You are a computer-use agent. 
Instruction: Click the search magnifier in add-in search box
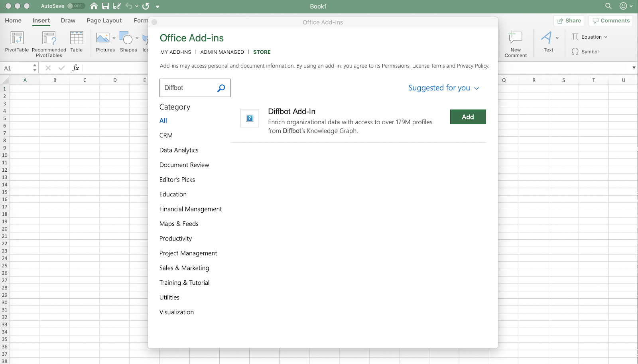(221, 88)
